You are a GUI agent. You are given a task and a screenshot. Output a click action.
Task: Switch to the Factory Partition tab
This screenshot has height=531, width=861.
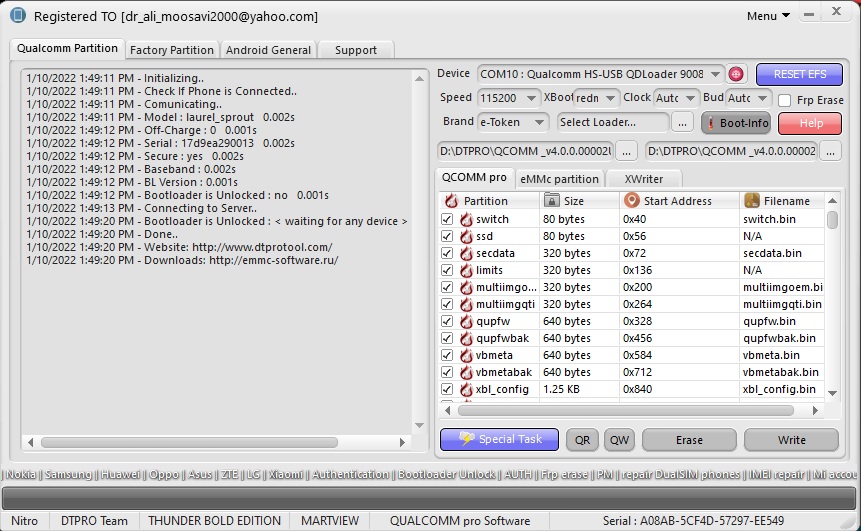(x=172, y=50)
